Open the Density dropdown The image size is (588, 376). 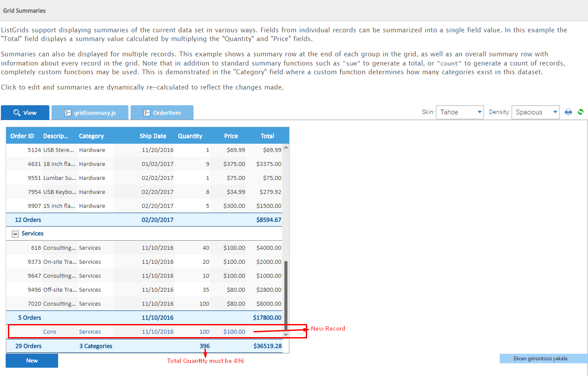coord(535,112)
